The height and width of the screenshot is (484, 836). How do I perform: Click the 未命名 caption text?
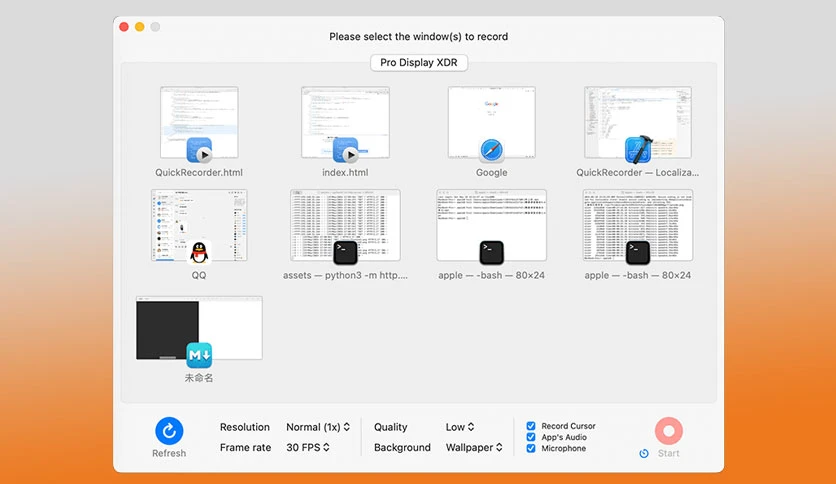tap(199, 378)
